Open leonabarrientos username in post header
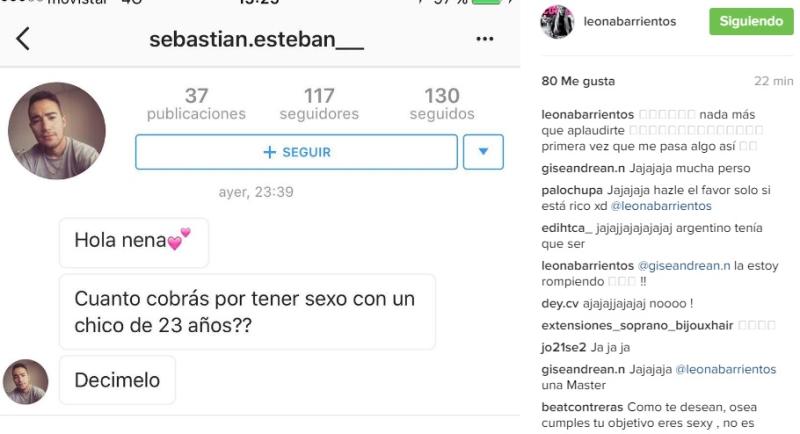 [630, 21]
